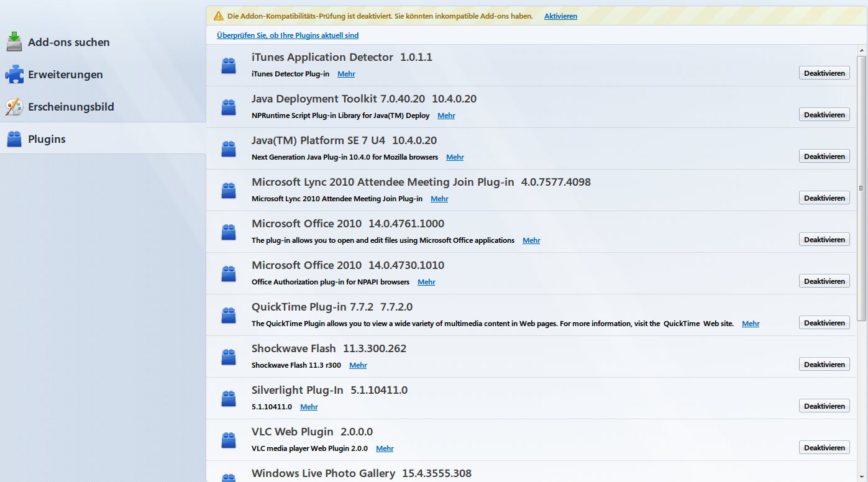This screenshot has width=868, height=482.
Task: Deactivate the Silverlight Plug-In
Action: click(x=824, y=406)
